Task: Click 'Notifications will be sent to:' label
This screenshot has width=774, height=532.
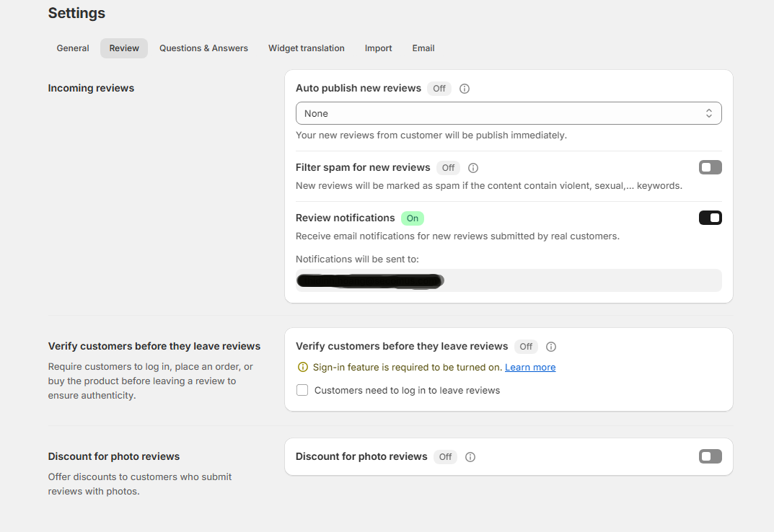Action: [x=357, y=259]
